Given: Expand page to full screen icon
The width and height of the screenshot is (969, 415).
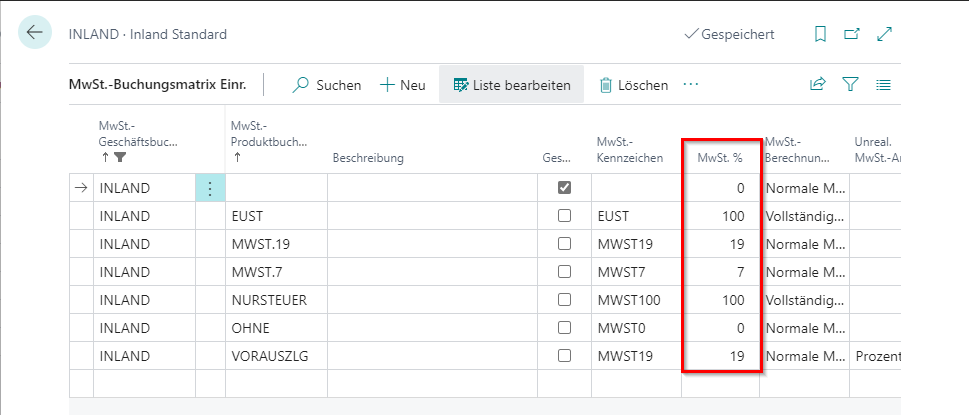Looking at the screenshot, I should tap(884, 34).
